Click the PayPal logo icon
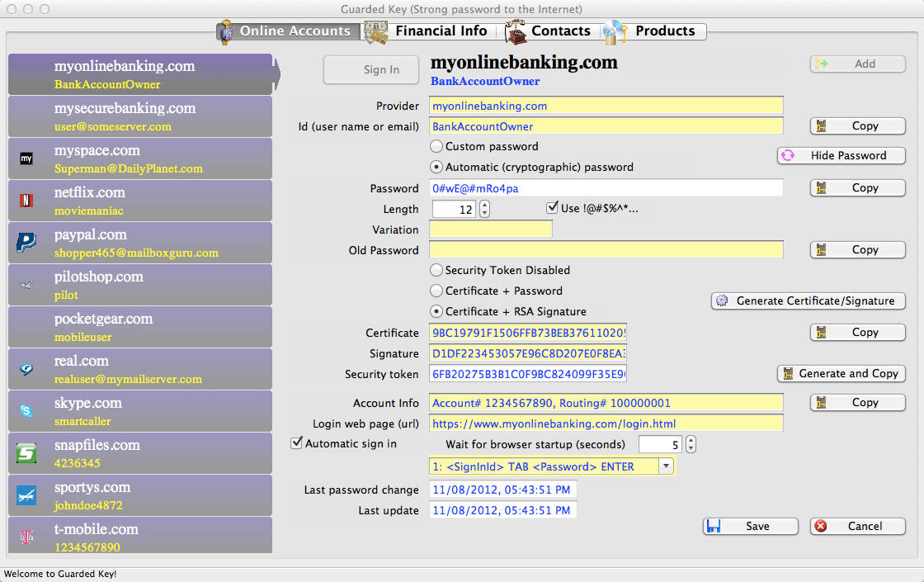 [26, 243]
